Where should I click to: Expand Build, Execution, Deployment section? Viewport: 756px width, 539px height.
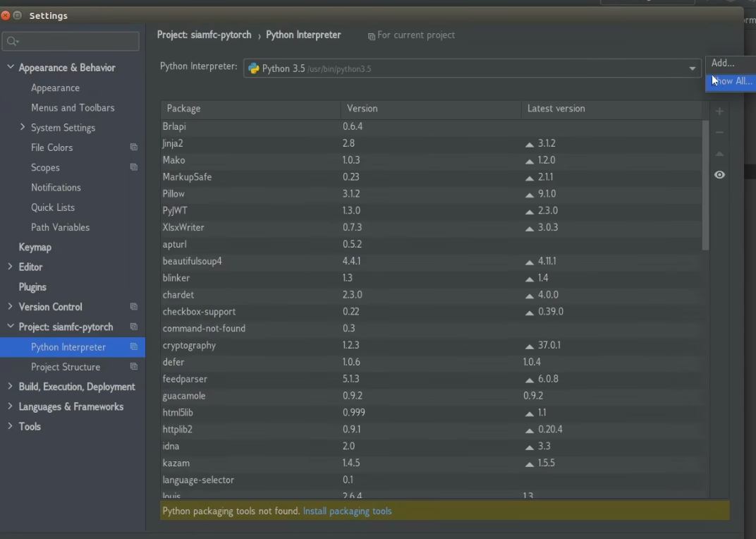(x=10, y=386)
